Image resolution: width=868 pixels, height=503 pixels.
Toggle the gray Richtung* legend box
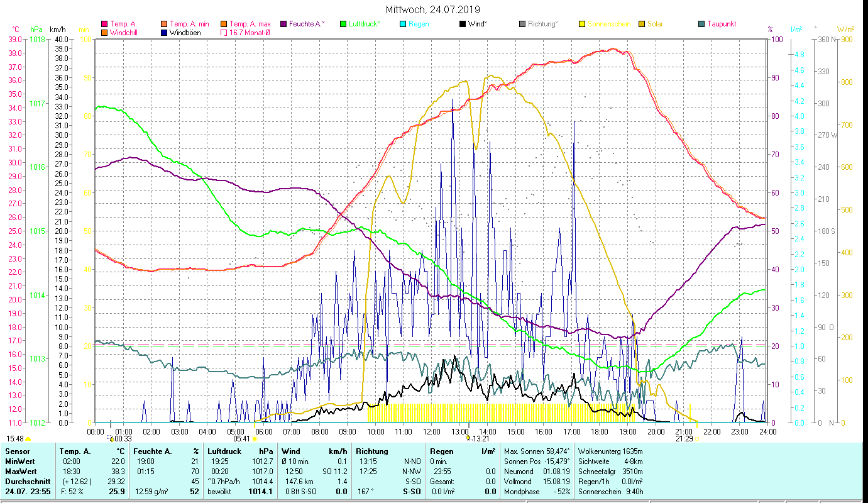522,24
